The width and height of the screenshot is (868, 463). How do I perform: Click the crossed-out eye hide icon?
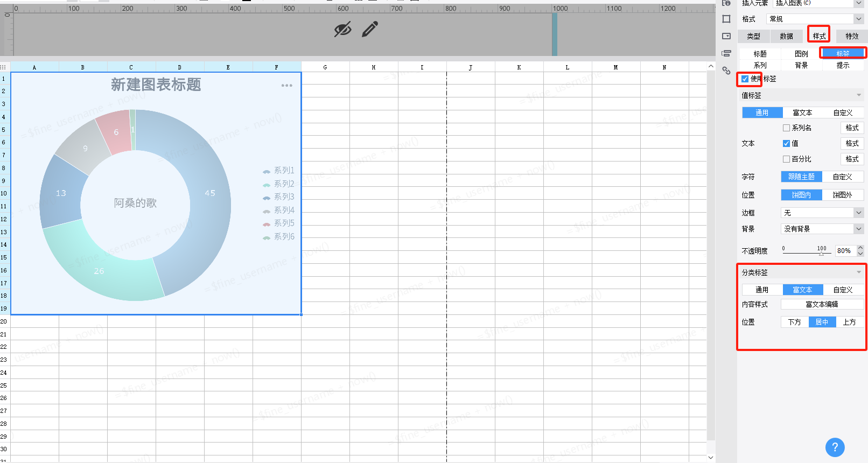(342, 29)
